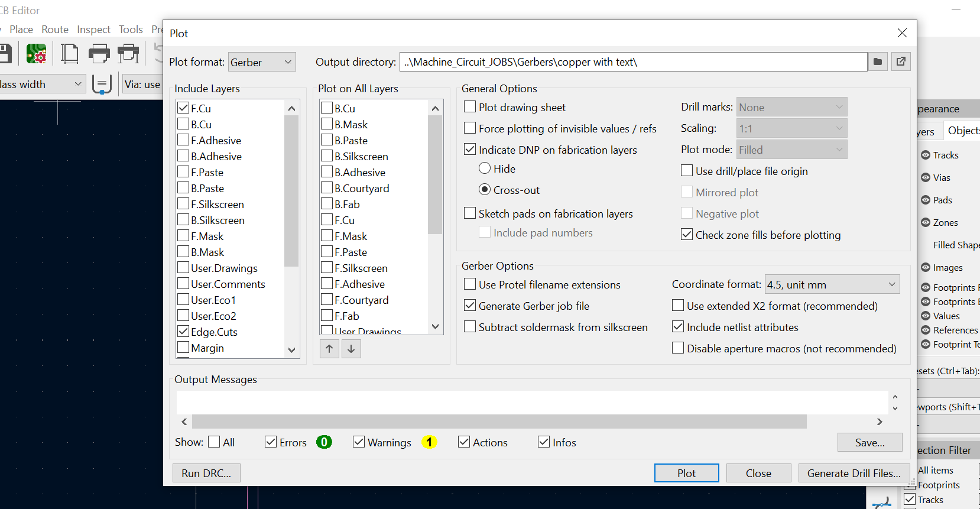Screen dimensions: 980x509
Task: Toggle Vias visibility eye in Appearance panel
Action: coord(926,178)
